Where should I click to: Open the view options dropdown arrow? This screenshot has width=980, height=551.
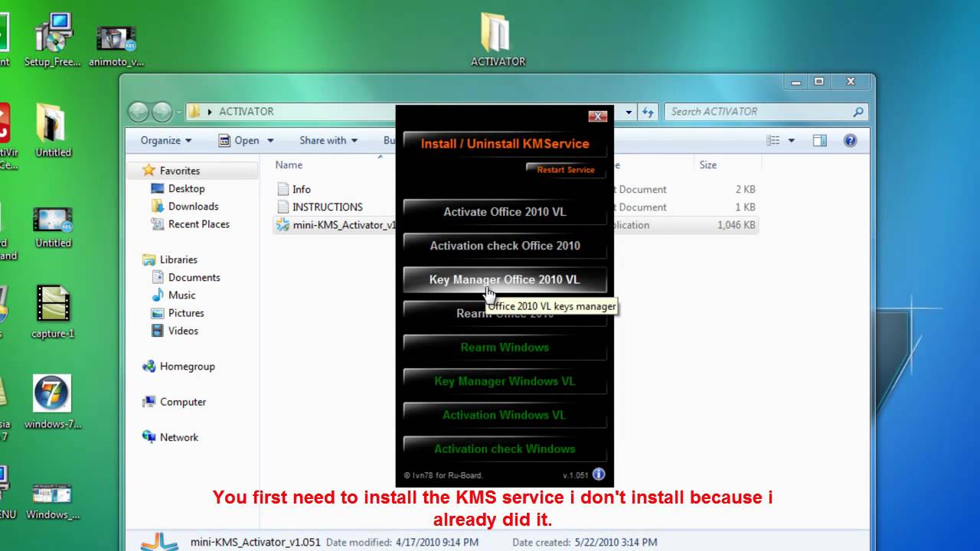792,141
